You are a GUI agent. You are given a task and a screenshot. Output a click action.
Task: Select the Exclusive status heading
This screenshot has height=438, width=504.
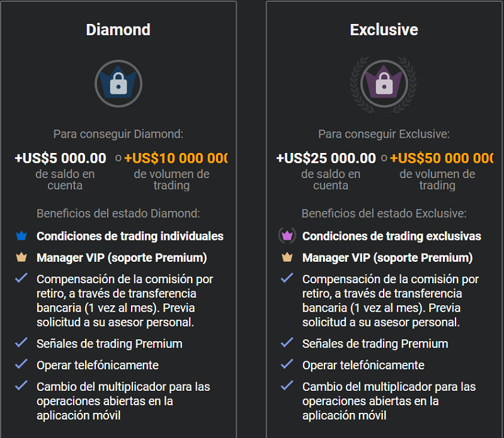(x=384, y=30)
